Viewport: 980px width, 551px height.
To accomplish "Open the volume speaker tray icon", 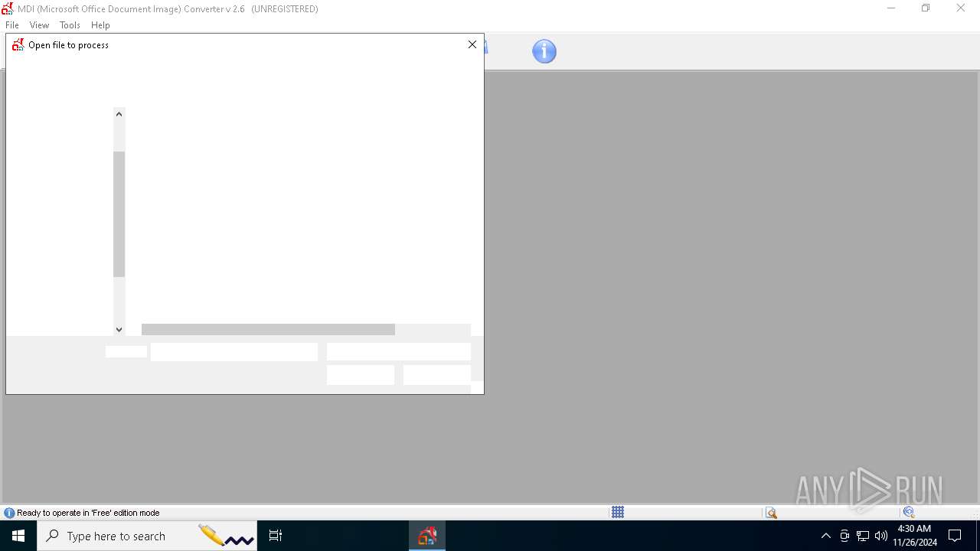I will [881, 536].
